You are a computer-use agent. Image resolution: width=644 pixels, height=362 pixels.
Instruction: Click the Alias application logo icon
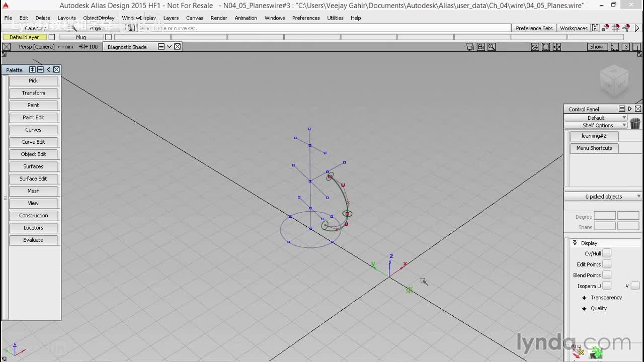(x=6, y=6)
